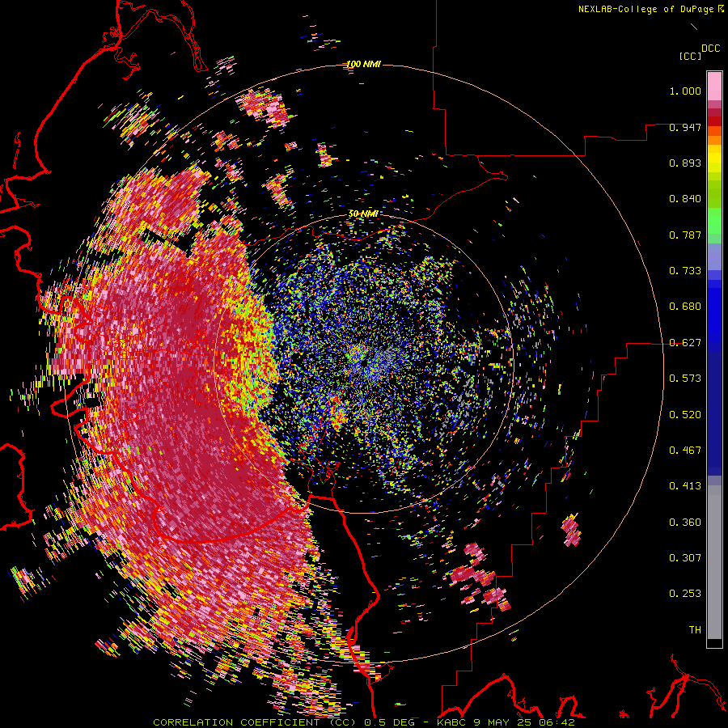Select the 0.307 legend value
The height and width of the screenshot is (728, 728).
tap(685, 558)
